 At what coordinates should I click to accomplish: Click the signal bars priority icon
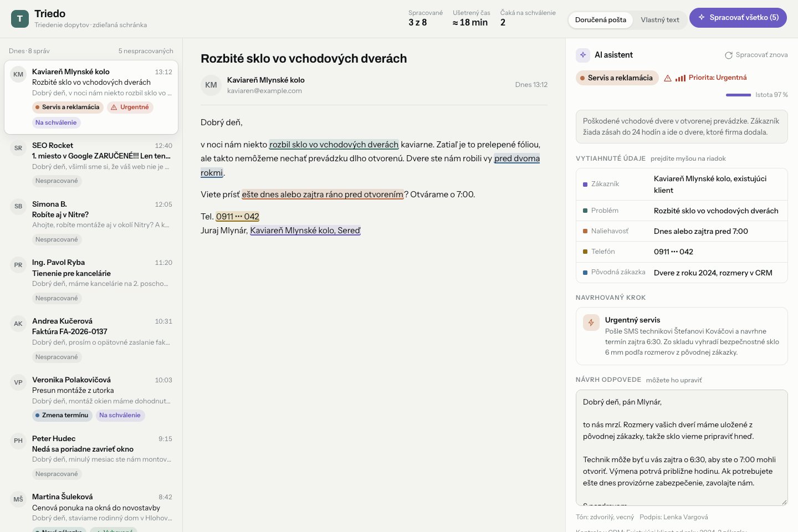pyautogui.click(x=681, y=78)
